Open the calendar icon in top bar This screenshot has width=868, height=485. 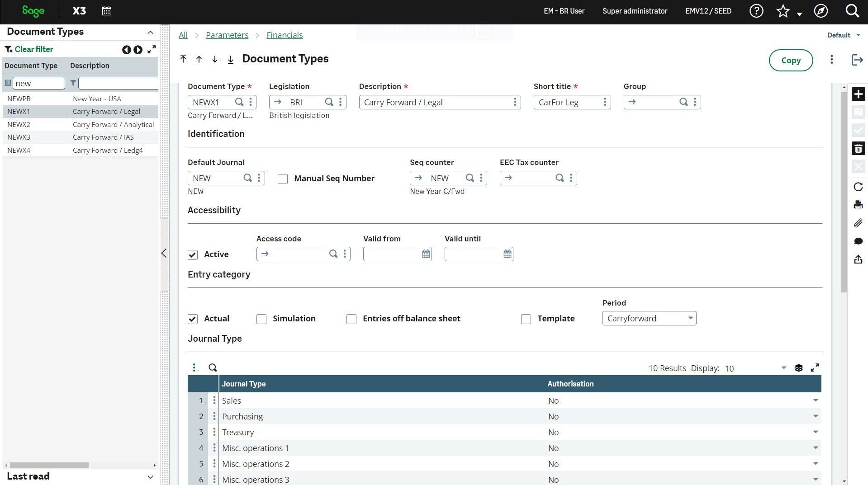[x=107, y=11]
